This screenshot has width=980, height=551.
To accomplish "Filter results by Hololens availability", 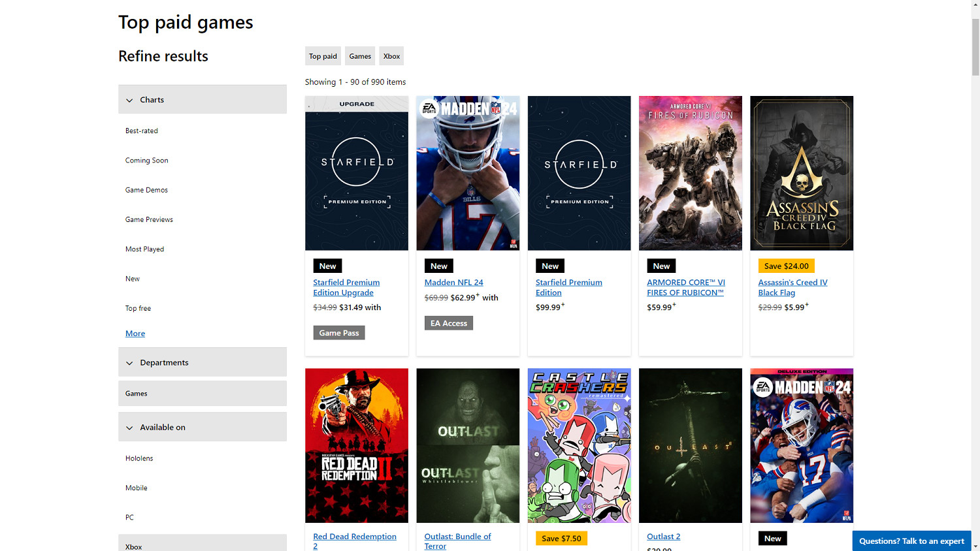I will click(139, 458).
